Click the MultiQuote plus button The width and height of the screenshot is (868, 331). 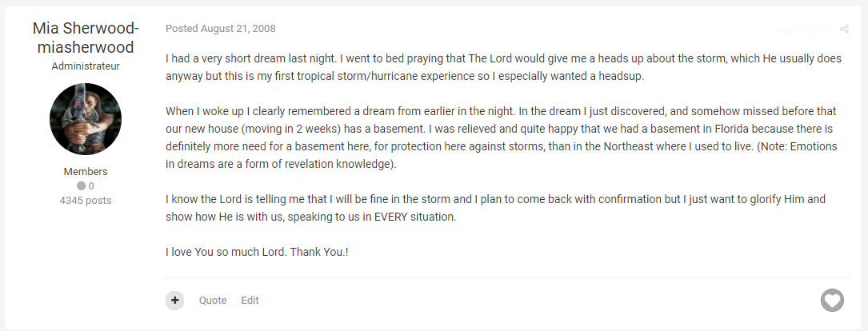point(175,300)
